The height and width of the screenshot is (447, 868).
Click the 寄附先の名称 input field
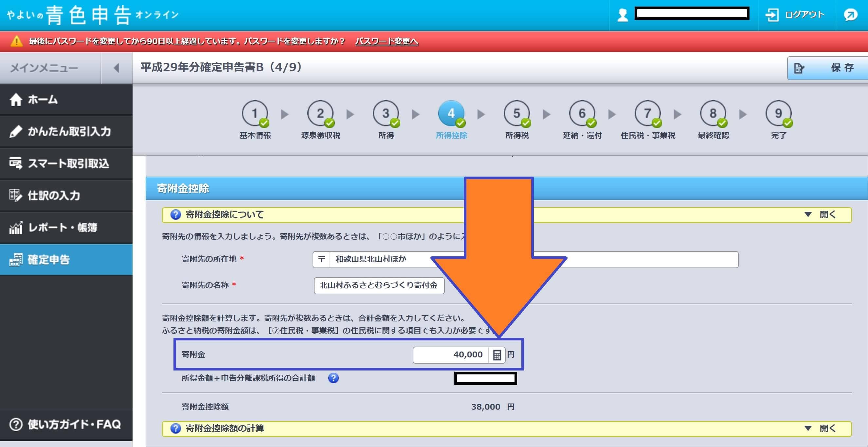[379, 285]
